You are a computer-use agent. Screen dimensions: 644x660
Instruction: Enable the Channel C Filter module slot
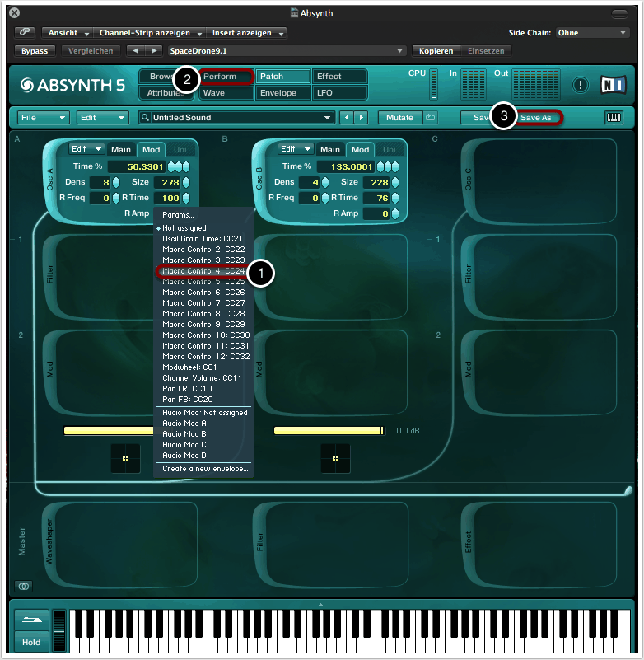(x=539, y=277)
